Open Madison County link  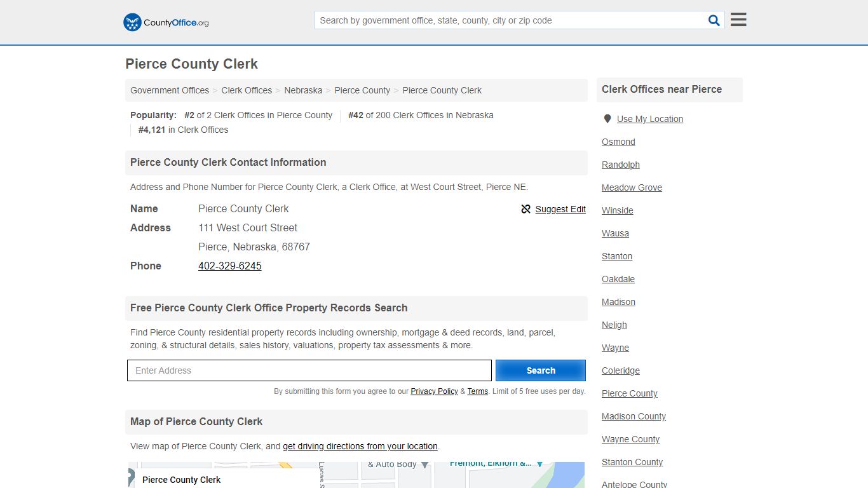(x=634, y=416)
